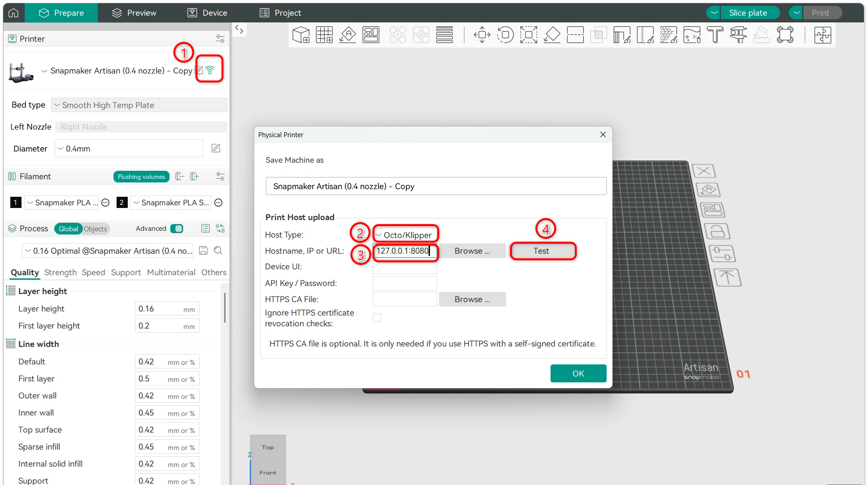
Task: Select the Text shape tool
Action: (715, 35)
